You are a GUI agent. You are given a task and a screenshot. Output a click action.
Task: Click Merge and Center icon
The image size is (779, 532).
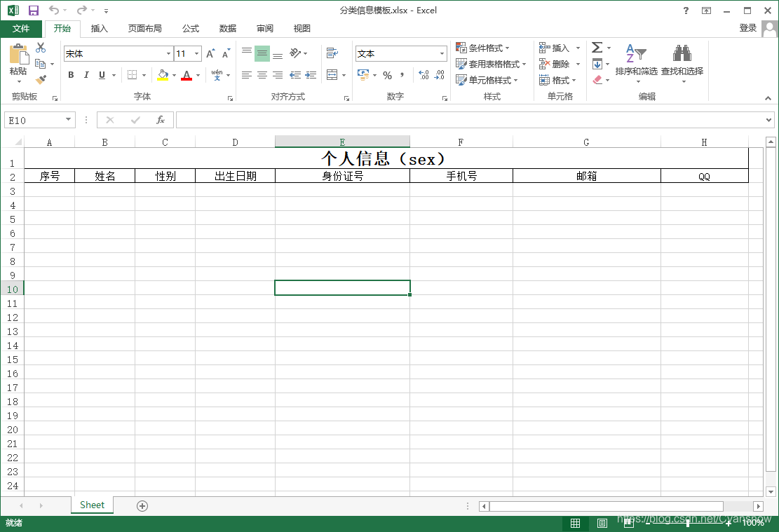tap(332, 75)
